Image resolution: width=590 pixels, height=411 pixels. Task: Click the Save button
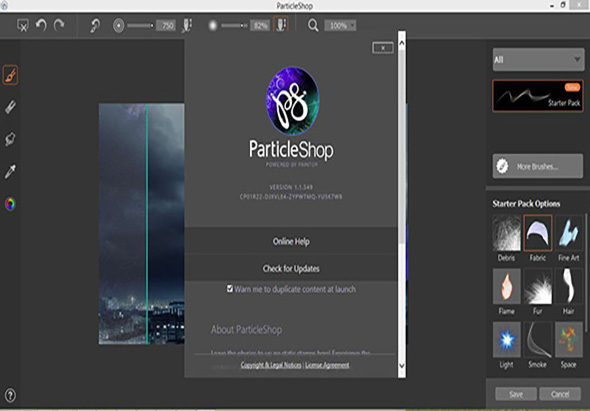point(516,394)
